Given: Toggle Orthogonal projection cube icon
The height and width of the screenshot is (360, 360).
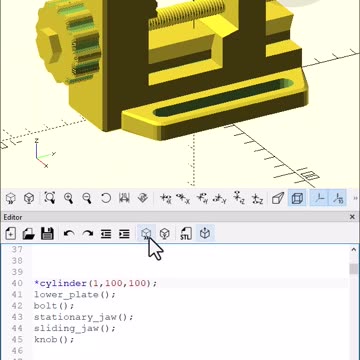Looking at the screenshot, I should [297, 199].
